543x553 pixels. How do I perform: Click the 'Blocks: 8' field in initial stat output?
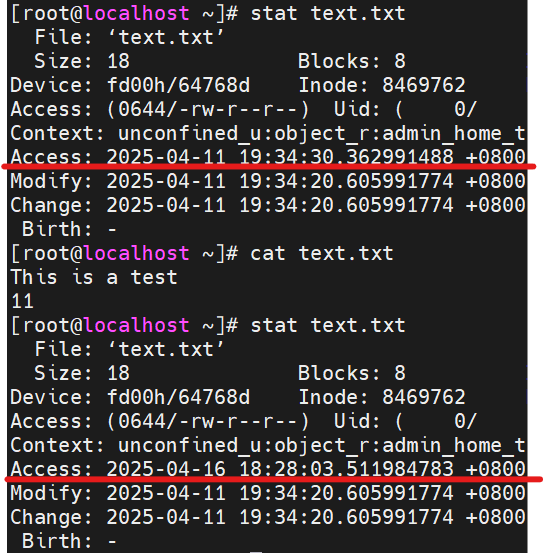coord(352,61)
